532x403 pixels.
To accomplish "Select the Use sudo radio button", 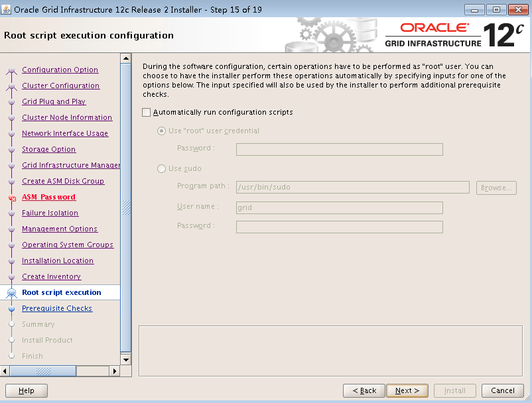I will tap(161, 168).
